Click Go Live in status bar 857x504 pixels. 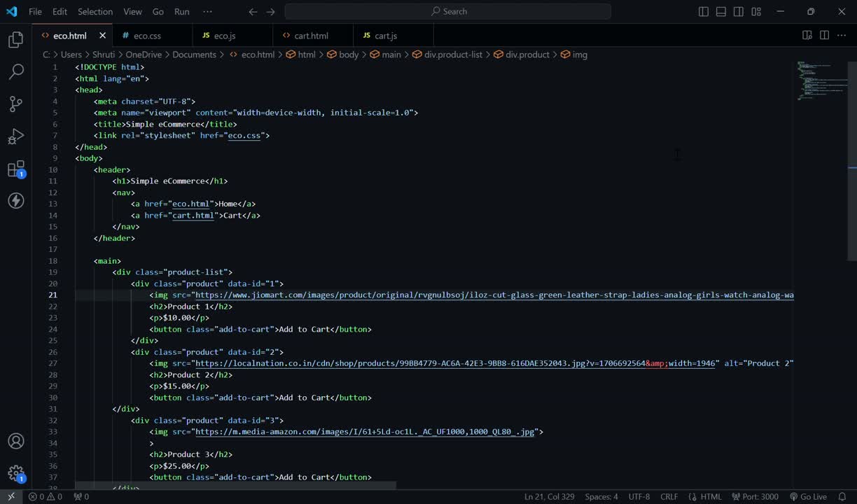coord(808,497)
